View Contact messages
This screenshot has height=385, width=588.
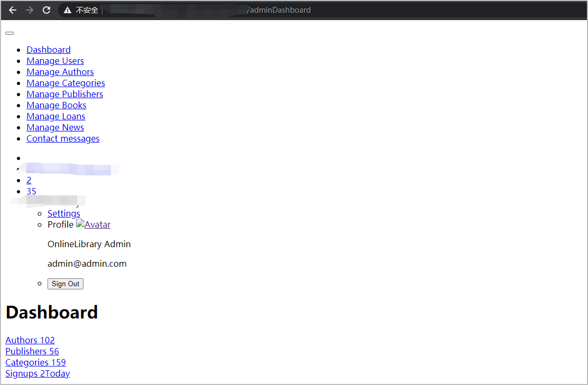[x=63, y=138]
